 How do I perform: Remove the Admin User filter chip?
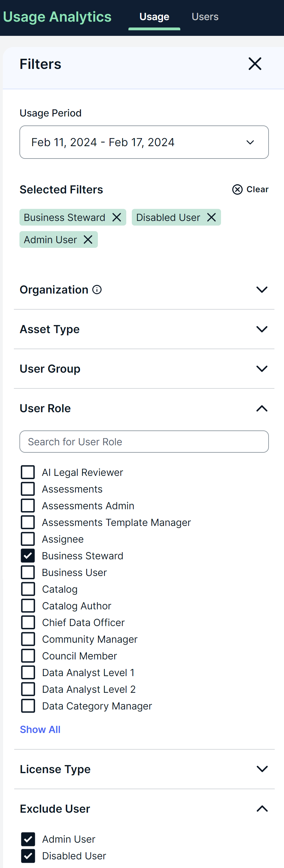click(88, 239)
